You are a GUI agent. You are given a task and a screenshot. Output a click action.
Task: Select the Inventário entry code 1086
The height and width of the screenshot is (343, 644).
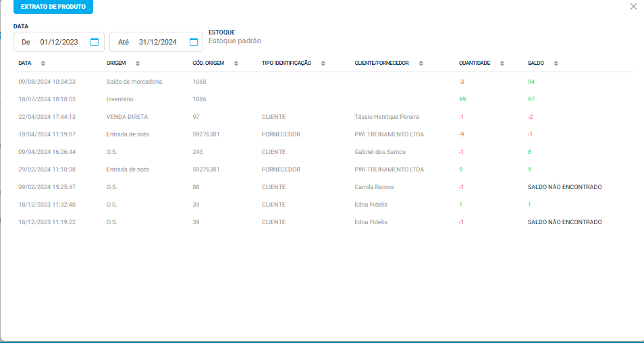pyautogui.click(x=199, y=99)
